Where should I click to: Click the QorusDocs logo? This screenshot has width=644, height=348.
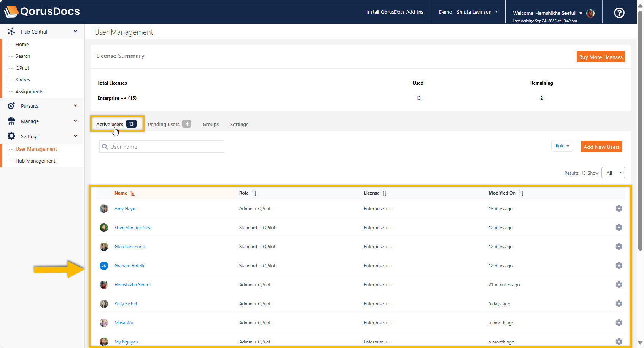tap(42, 11)
